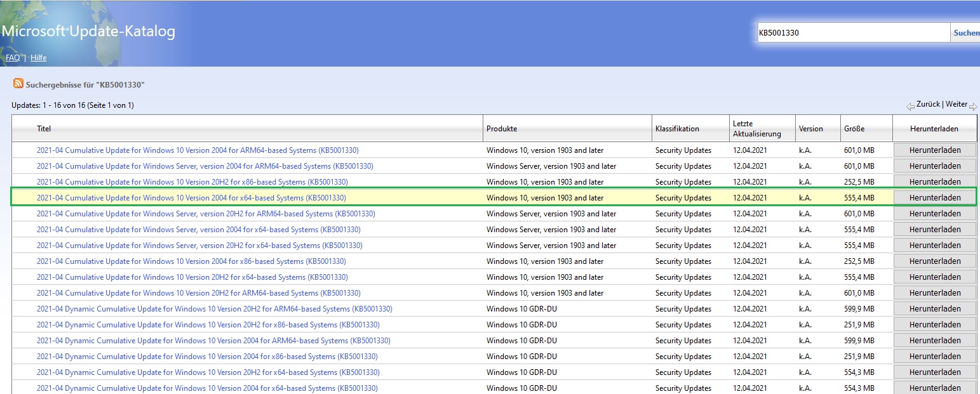Open the Hilfe link in header
This screenshot has width=980, height=394.
[x=38, y=58]
